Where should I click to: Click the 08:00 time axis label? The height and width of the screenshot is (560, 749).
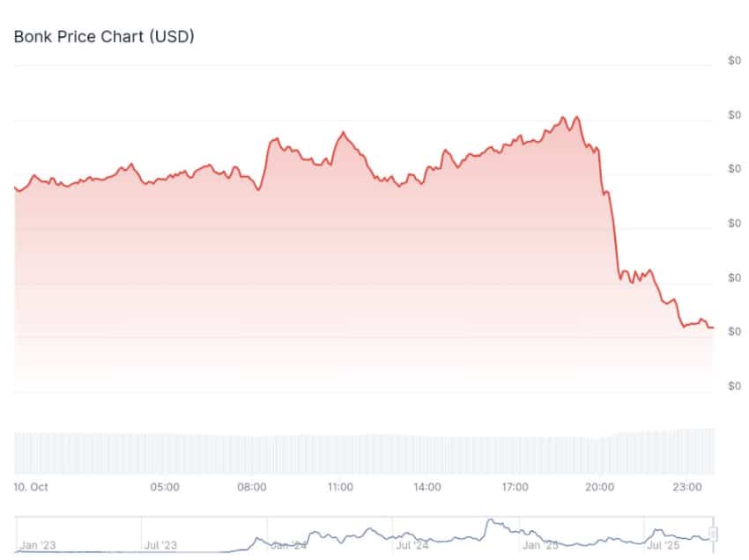pyautogui.click(x=252, y=486)
